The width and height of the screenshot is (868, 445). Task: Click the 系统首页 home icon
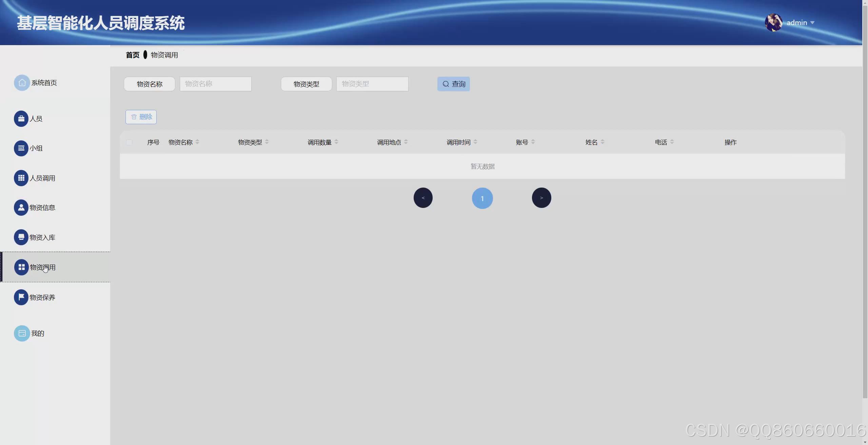click(x=22, y=83)
